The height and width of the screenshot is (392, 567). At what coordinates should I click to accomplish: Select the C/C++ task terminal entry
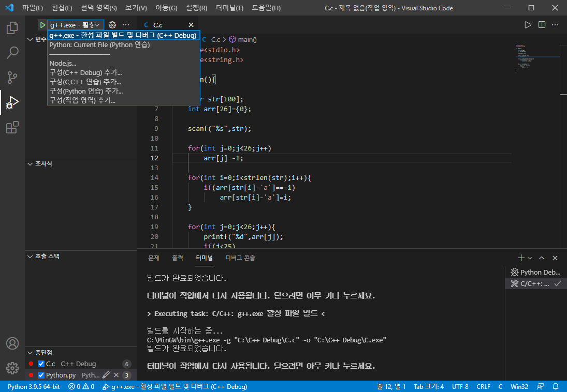tap(536, 283)
